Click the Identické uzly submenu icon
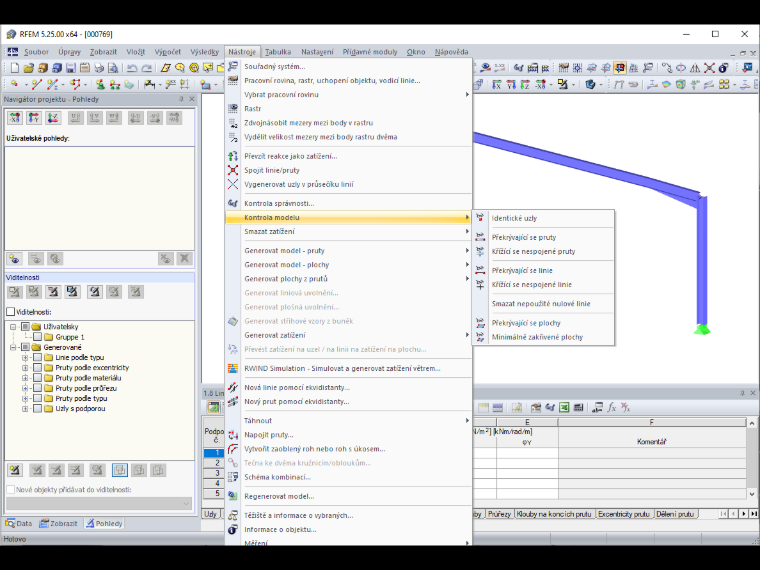760x570 pixels. 480,218
